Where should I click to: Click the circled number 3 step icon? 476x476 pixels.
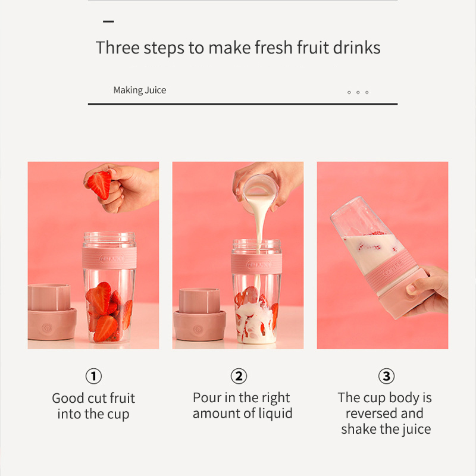click(386, 376)
